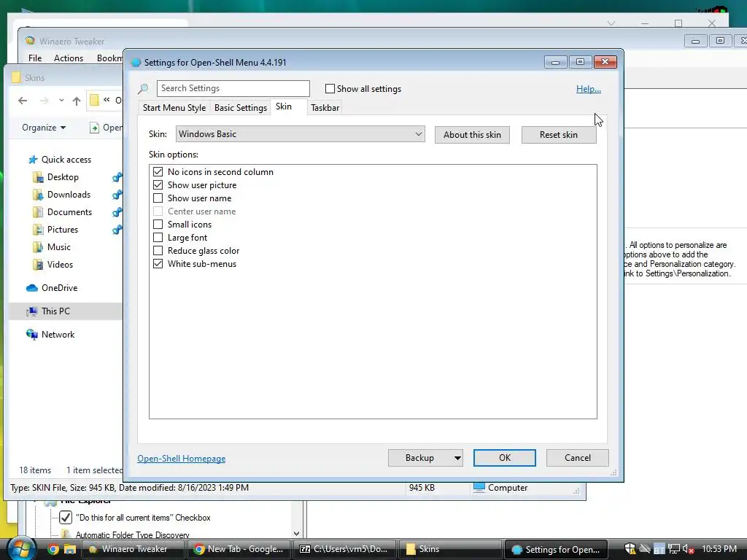Image resolution: width=747 pixels, height=560 pixels.
Task: Focus the Search Settings field
Action: click(233, 88)
